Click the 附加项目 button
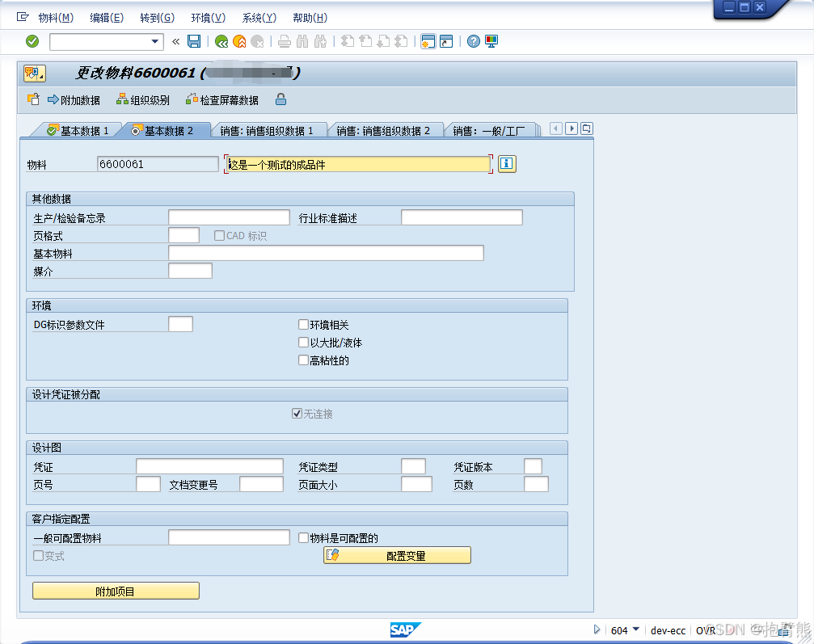The height and width of the screenshot is (644, 814). point(116,591)
